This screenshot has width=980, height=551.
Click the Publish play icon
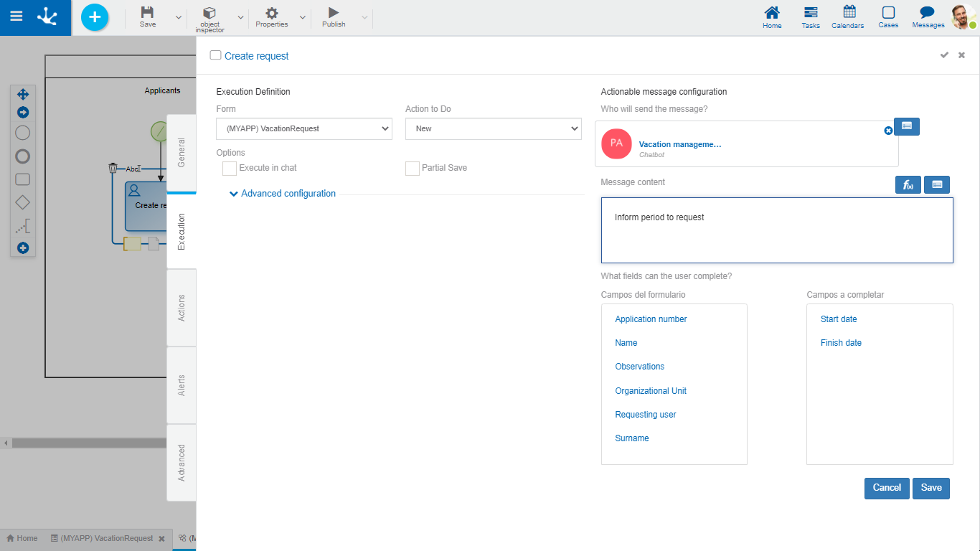tap(334, 13)
